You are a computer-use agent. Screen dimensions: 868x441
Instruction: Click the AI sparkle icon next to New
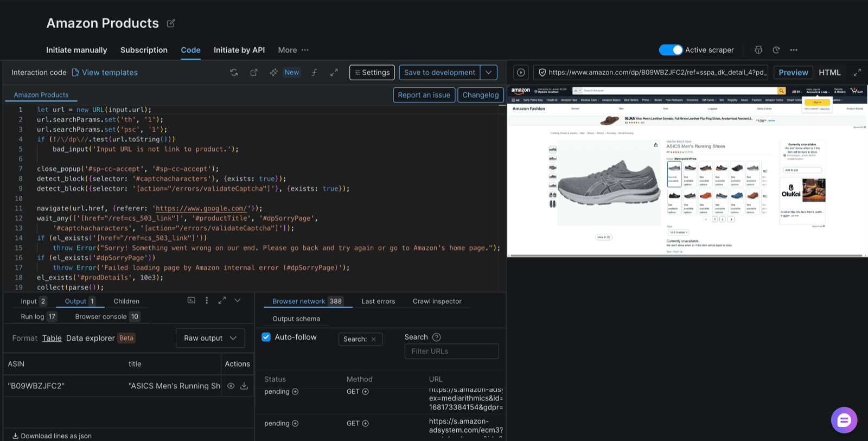click(273, 72)
